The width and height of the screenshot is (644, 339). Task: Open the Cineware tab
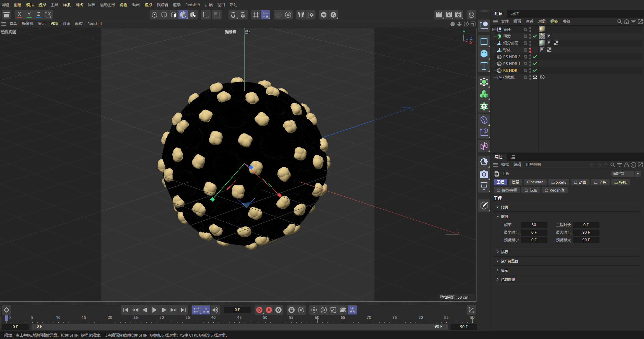click(535, 182)
